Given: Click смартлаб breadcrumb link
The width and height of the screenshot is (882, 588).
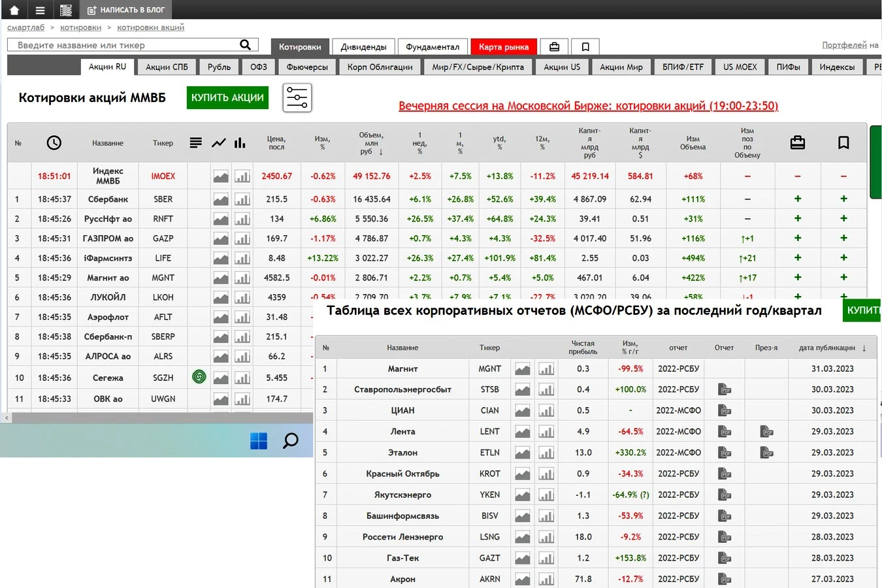Looking at the screenshot, I should tap(25, 27).
